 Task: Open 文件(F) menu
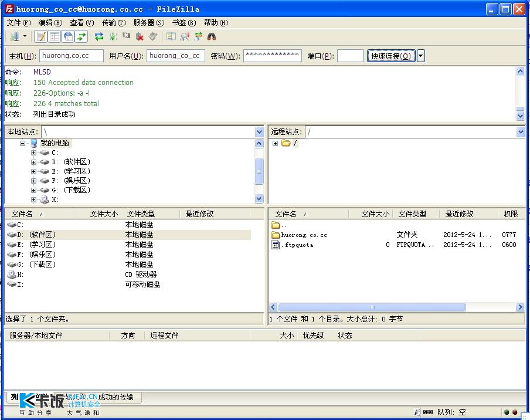point(19,23)
